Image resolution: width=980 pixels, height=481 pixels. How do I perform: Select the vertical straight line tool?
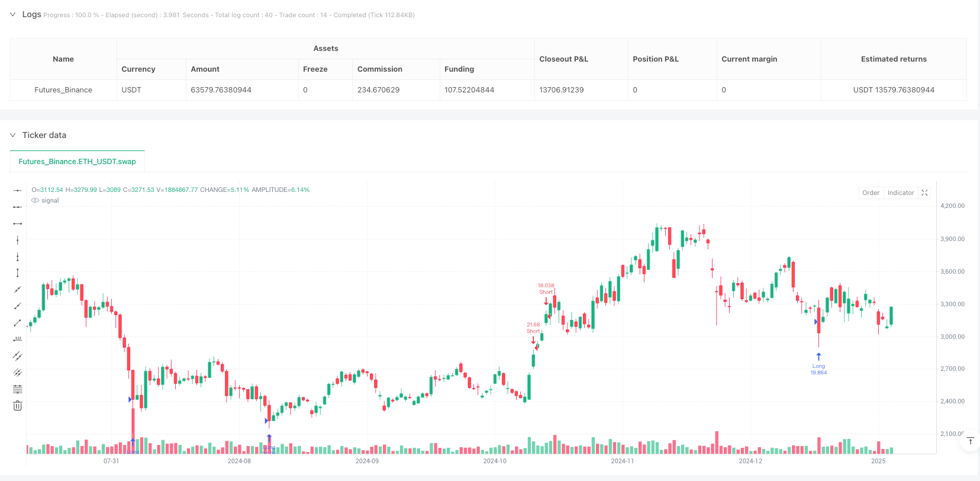18,240
